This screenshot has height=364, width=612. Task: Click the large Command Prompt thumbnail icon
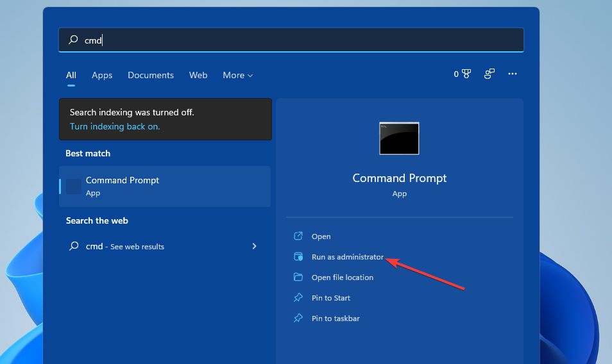[x=399, y=138]
